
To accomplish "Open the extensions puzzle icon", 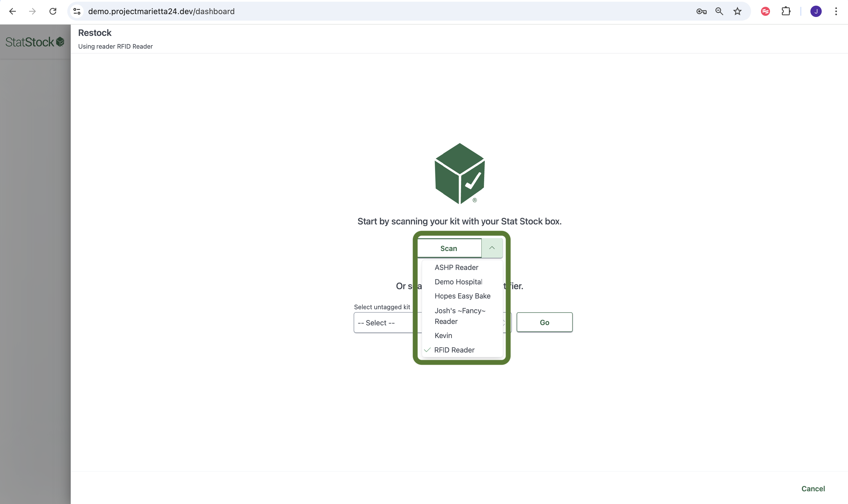I will pos(786,11).
